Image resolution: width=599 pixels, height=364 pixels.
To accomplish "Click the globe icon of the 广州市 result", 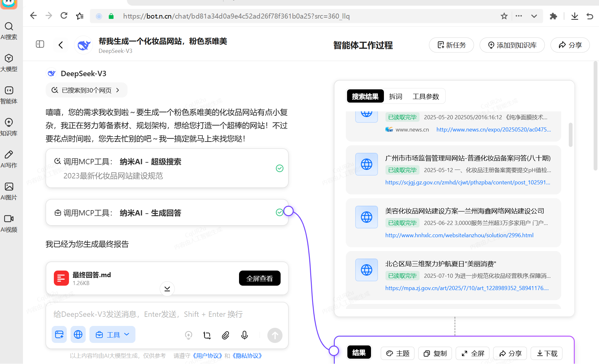I will (367, 164).
